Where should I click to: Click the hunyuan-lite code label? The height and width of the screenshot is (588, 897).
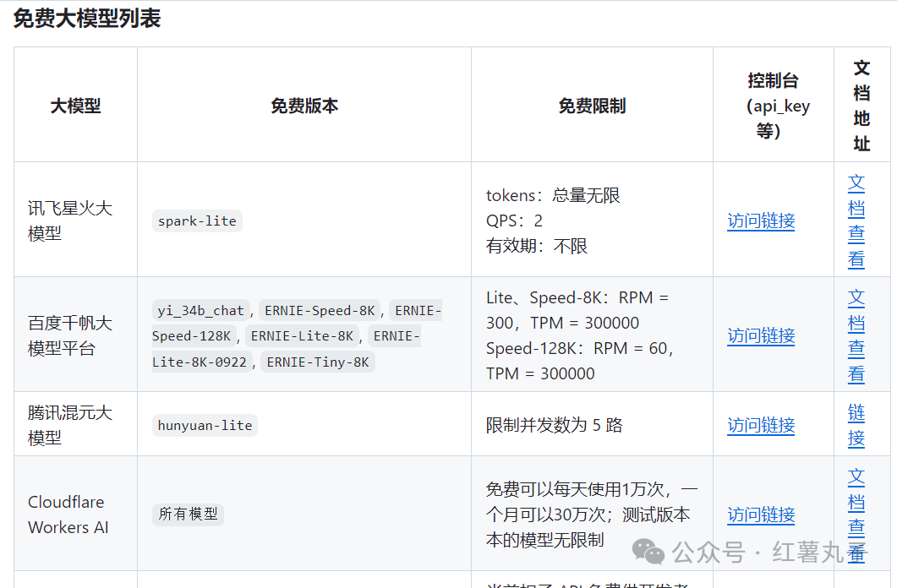pos(205,426)
